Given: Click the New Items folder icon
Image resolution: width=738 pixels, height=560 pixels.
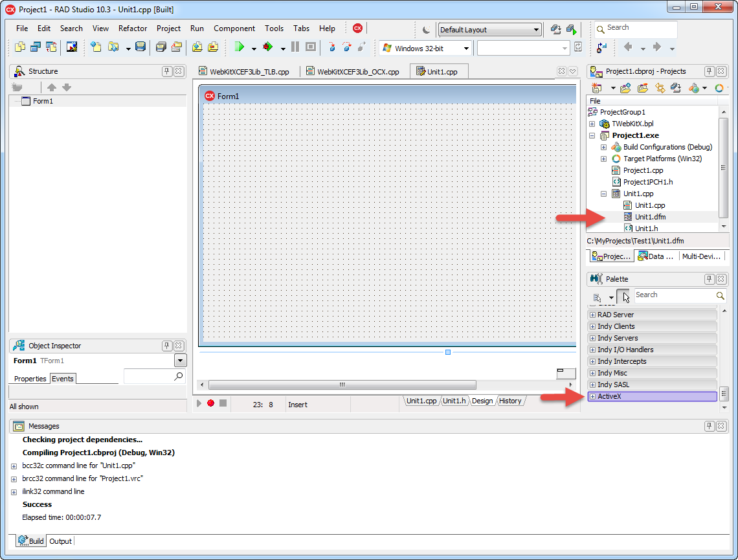Looking at the screenshot, I should [x=96, y=47].
